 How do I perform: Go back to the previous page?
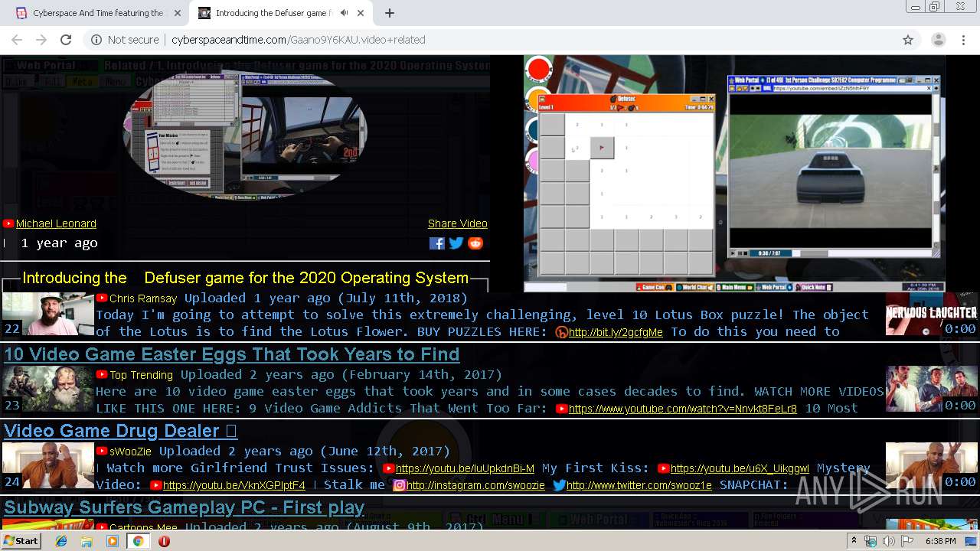pyautogui.click(x=17, y=40)
